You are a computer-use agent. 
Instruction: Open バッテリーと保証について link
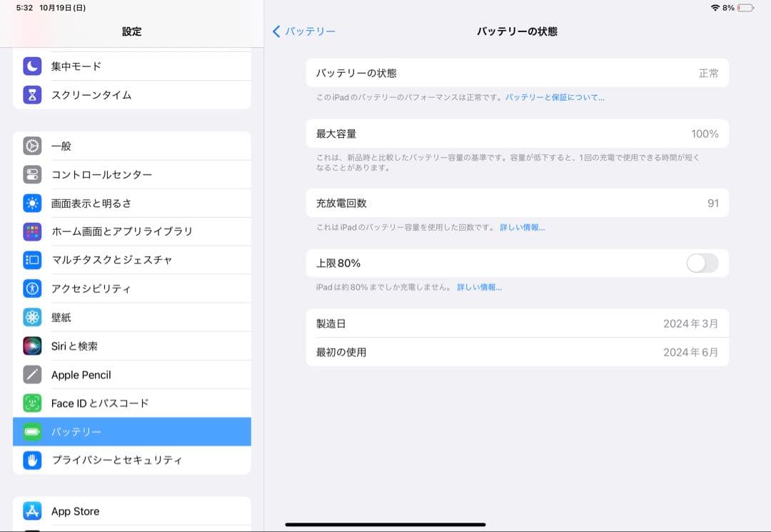point(557,96)
